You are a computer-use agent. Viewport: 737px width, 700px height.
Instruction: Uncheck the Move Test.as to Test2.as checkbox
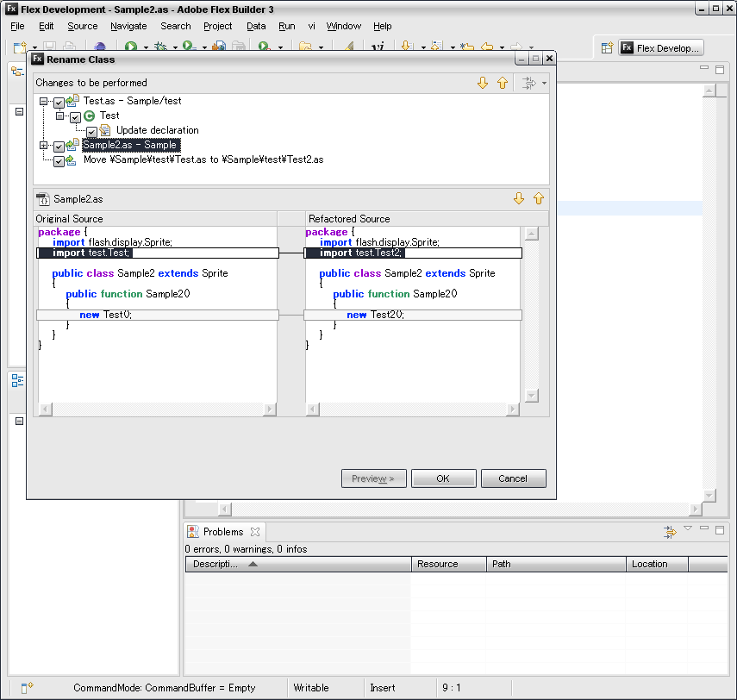coord(59,161)
